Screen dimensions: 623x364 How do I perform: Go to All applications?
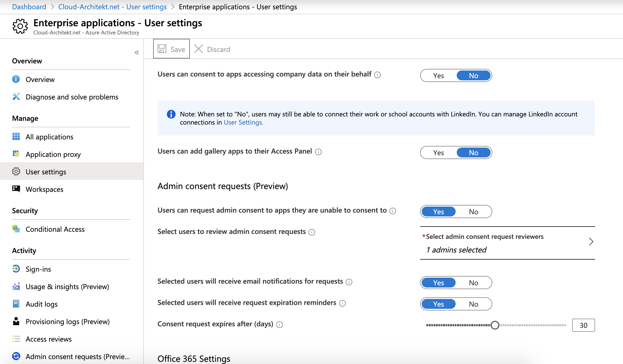71,137
